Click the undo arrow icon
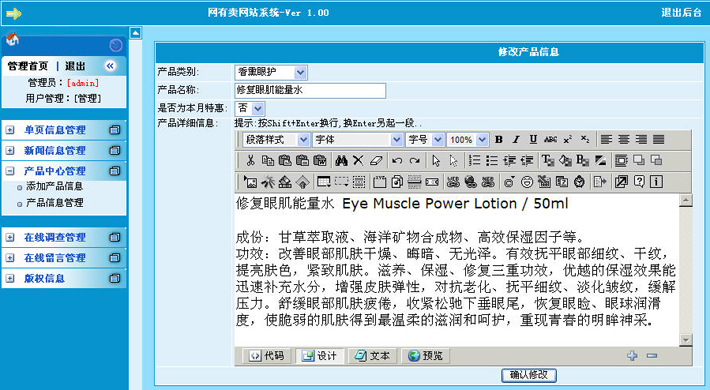The height and width of the screenshot is (390, 710). (x=397, y=160)
